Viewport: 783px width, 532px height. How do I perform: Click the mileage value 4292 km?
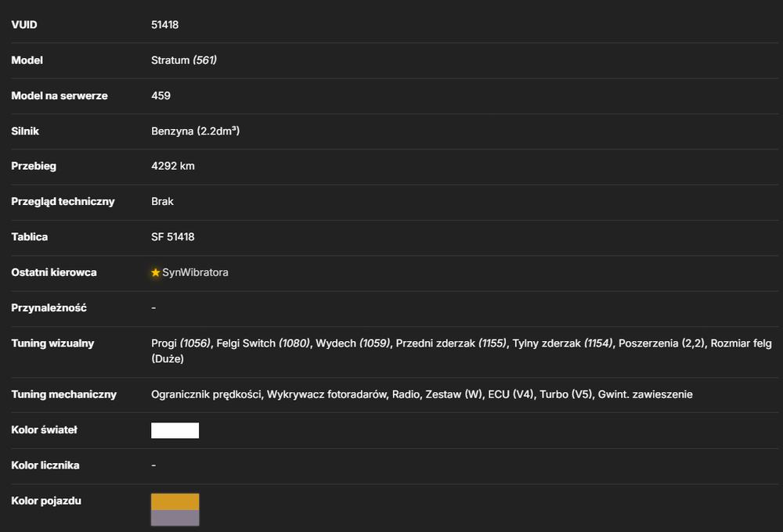tap(173, 166)
